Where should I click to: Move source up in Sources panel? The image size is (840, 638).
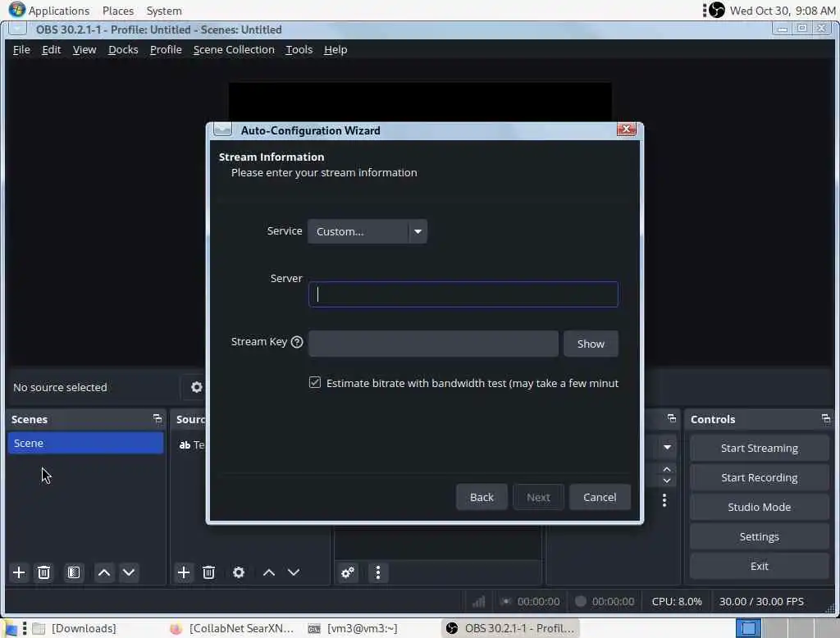(269, 572)
